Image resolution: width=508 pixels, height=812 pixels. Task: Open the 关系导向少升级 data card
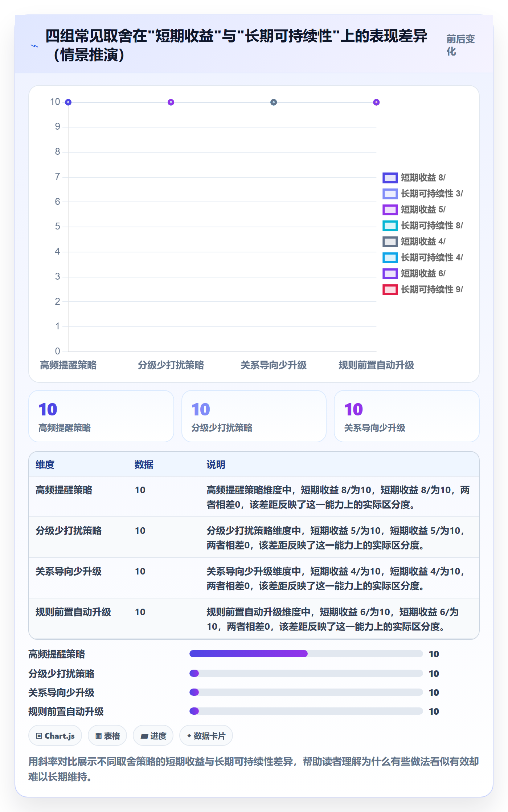(x=407, y=416)
